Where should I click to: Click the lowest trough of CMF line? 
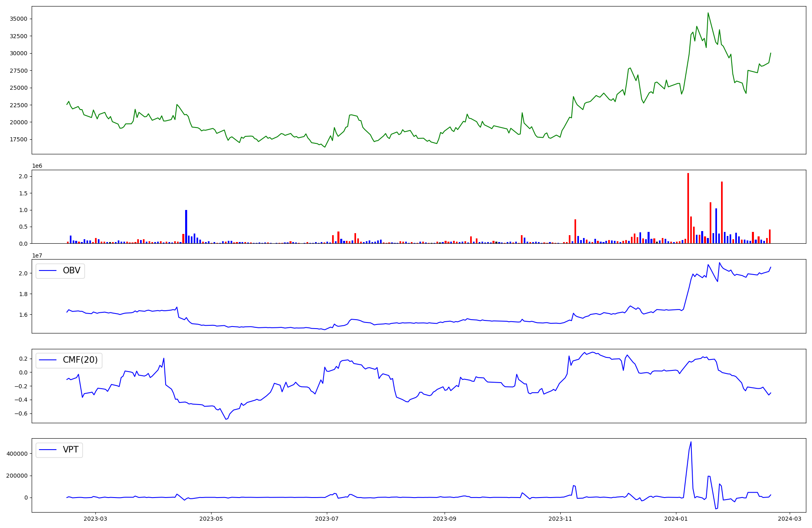226,419
